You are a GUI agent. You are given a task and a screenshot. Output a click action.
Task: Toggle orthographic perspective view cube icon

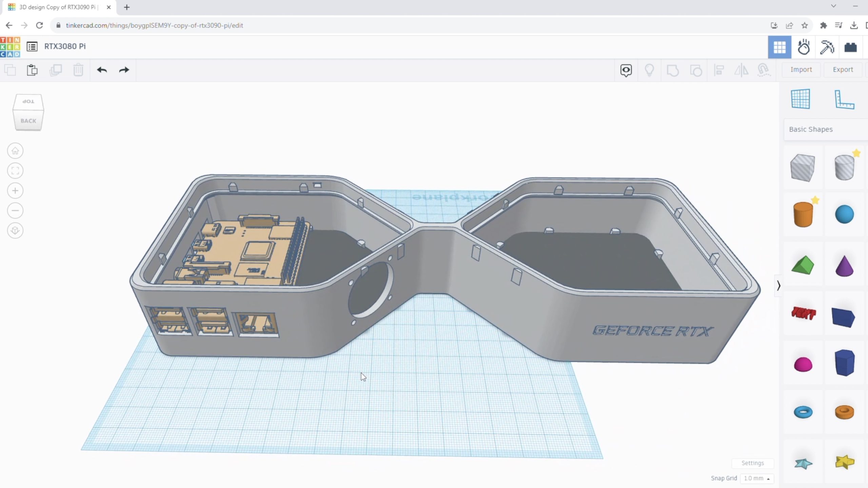15,231
